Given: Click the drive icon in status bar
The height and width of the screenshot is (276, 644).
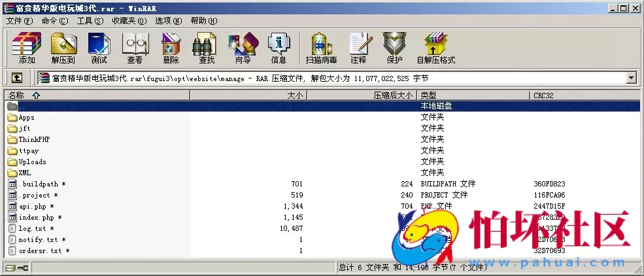Looking at the screenshot, I should [10, 268].
